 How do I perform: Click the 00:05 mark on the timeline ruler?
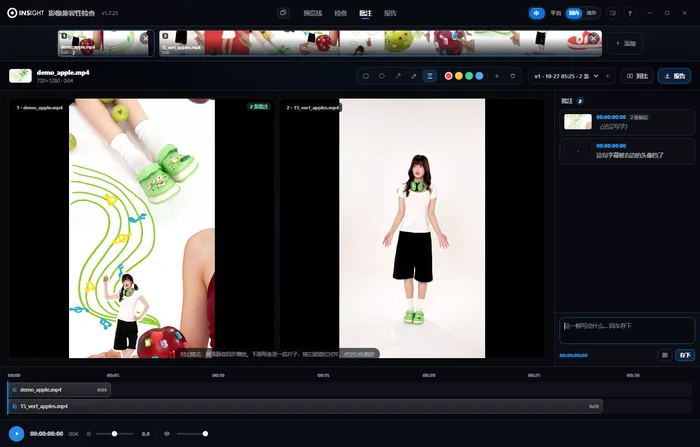pos(113,375)
